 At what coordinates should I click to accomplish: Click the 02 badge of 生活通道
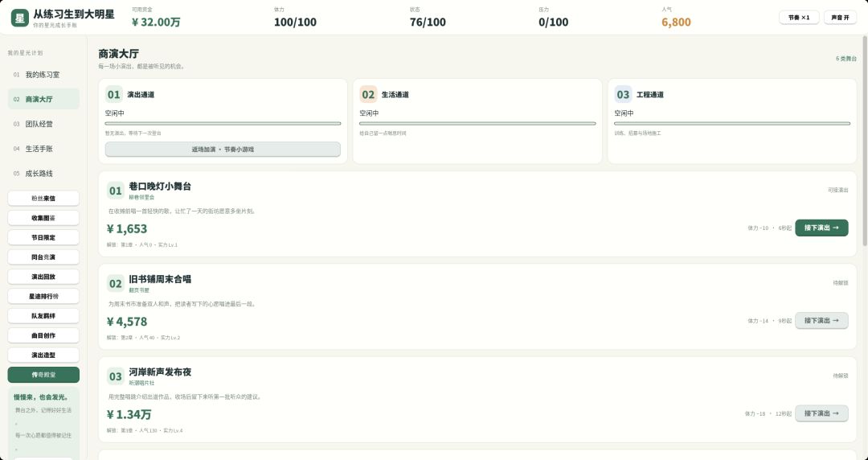click(368, 94)
